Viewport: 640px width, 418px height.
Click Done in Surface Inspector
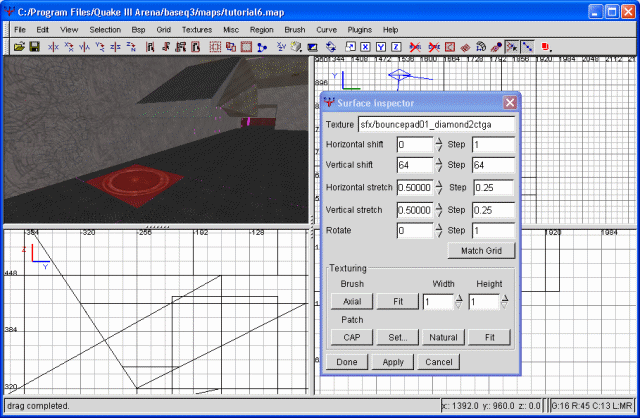347,362
